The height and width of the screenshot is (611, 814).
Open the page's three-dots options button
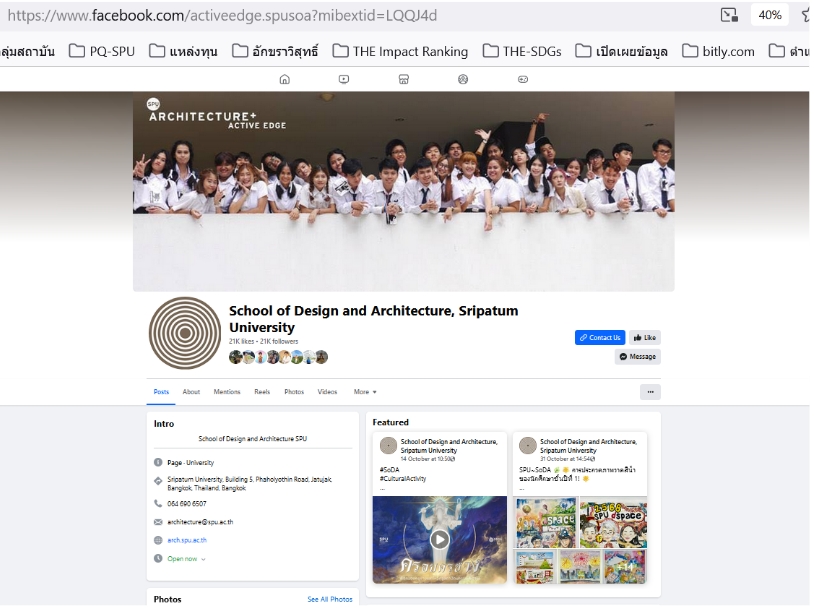650,392
